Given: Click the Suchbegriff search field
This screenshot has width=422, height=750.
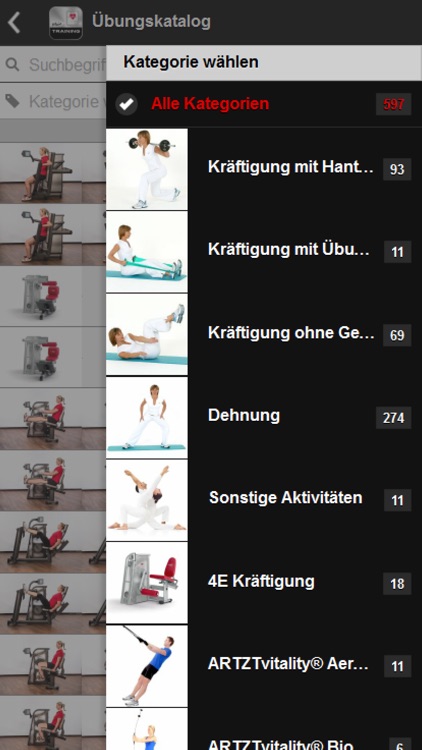Looking at the screenshot, I should coord(53,65).
